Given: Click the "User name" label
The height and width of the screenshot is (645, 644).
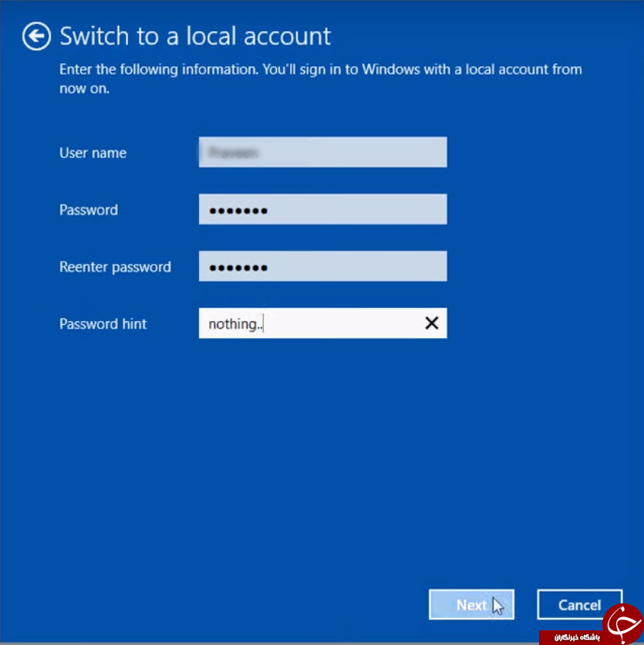Looking at the screenshot, I should click(93, 153).
